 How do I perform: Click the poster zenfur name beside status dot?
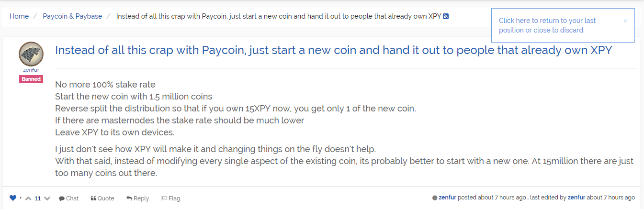448,198
